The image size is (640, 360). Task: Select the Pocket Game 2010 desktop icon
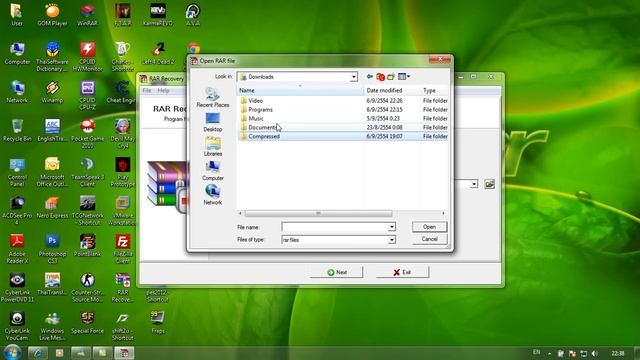87,133
